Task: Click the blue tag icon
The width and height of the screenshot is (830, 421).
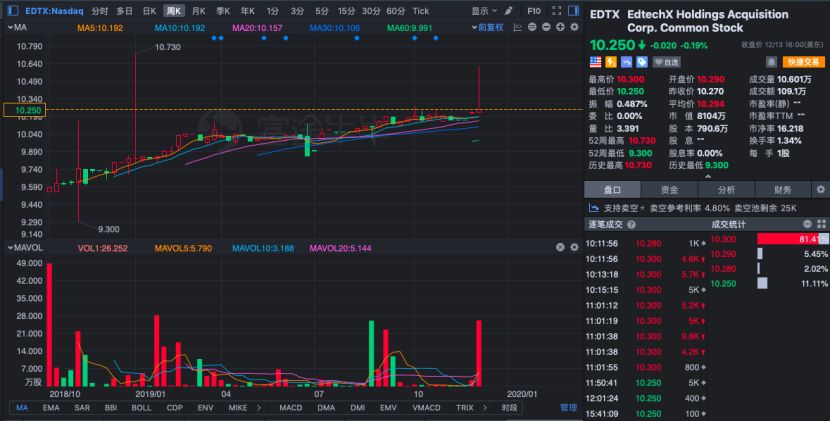Action: [642, 62]
